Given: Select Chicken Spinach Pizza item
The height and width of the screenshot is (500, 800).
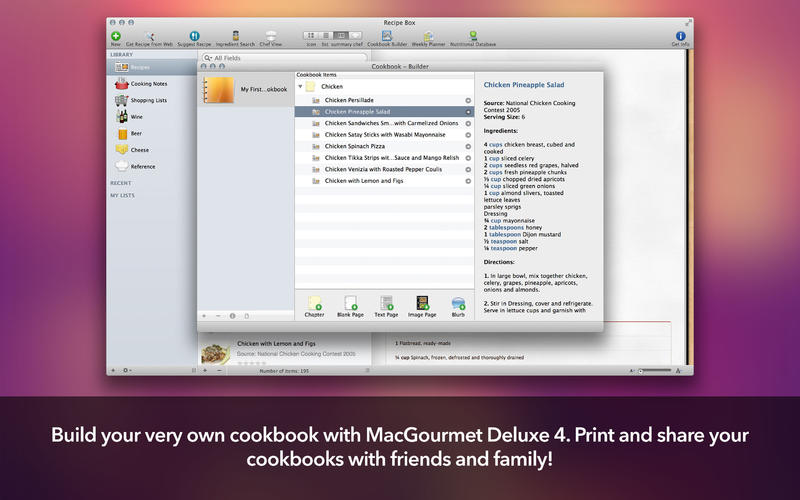Looking at the screenshot, I should coord(384,146).
